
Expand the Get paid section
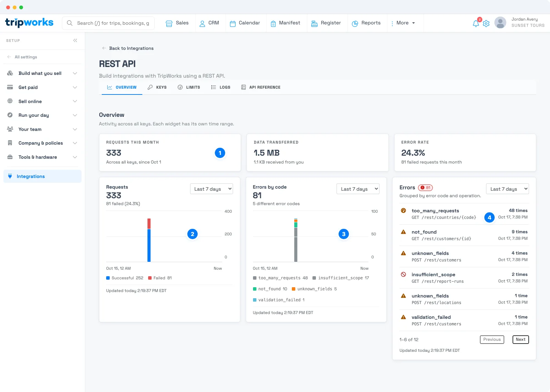pos(75,87)
